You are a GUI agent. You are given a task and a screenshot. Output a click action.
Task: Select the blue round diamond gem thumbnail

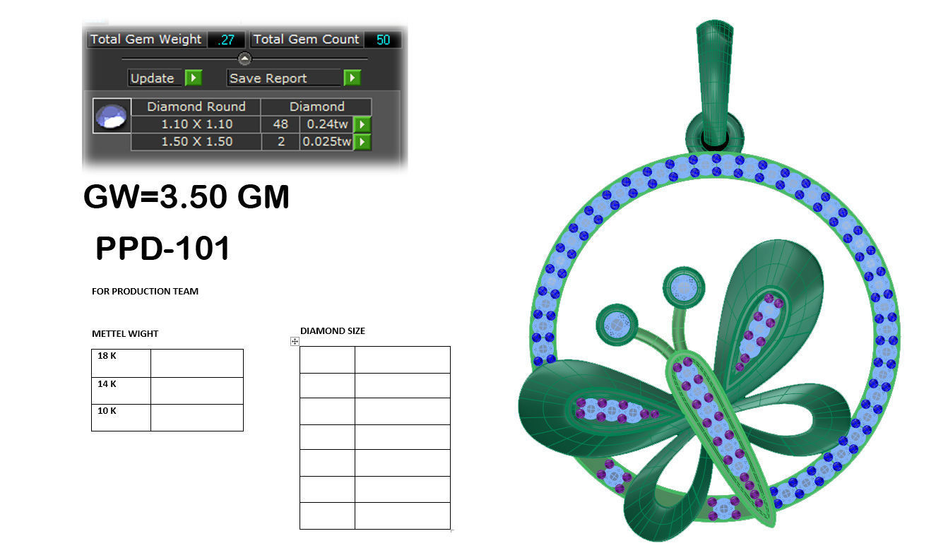[x=112, y=116]
